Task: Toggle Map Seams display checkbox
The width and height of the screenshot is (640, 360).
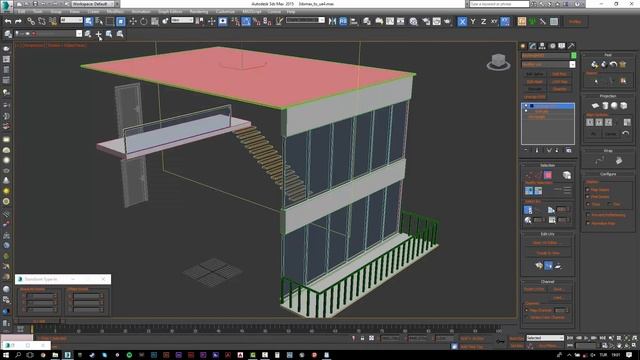Action: point(588,190)
